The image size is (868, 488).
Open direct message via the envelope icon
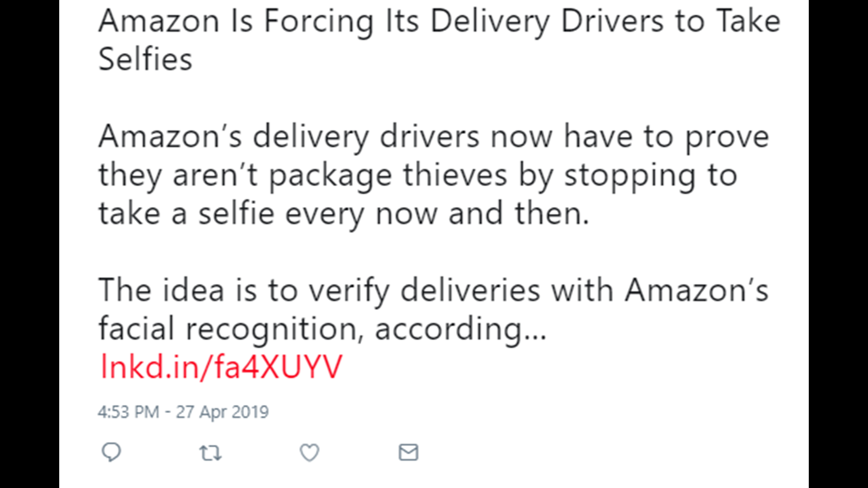[408, 452]
